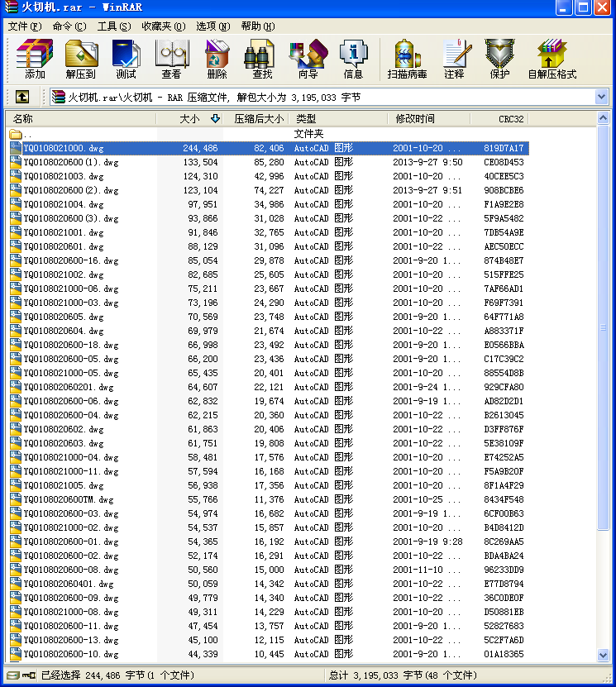The height and width of the screenshot is (687, 616).
Task: Click the Extract To (解压到) icon
Action: [81, 59]
